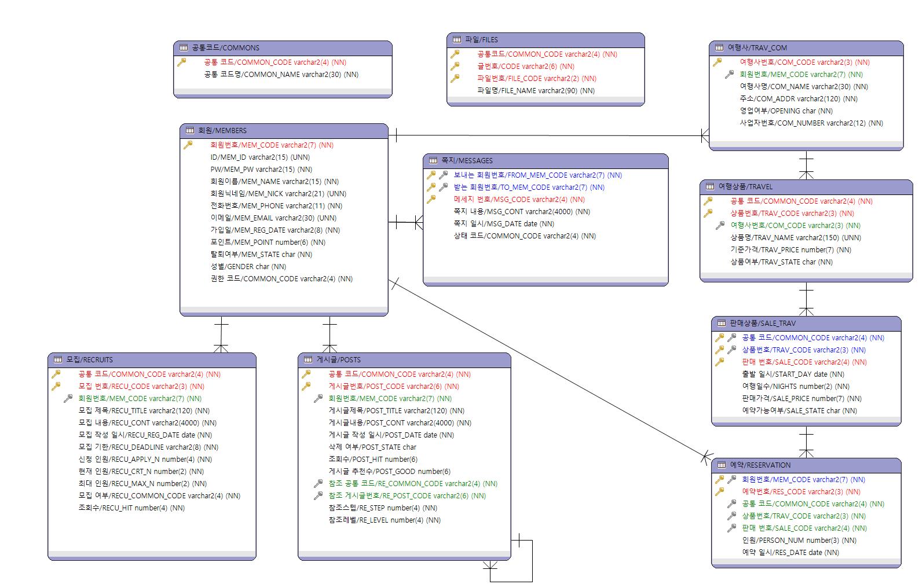Click the table icon in the SALE_TRAV header
The width and height of the screenshot is (919, 588).
point(722,323)
